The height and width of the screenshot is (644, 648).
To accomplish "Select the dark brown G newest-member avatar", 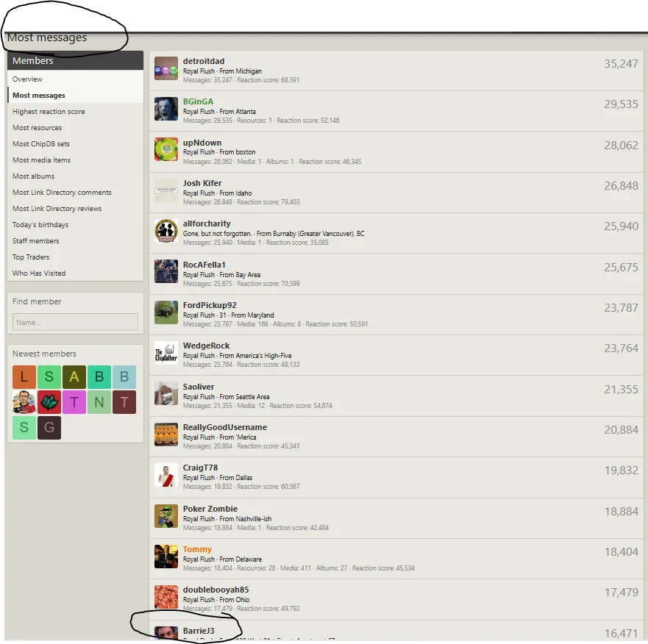I will coord(49,428).
